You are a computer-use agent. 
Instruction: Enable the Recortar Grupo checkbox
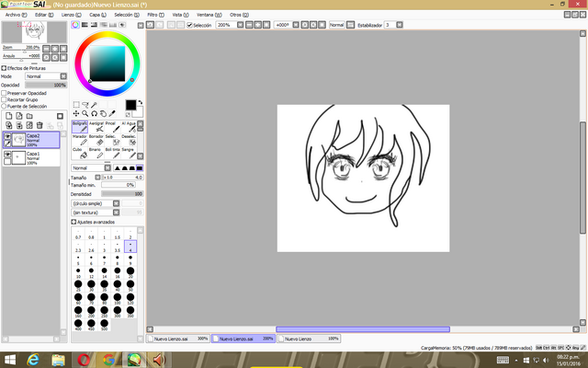(4, 99)
